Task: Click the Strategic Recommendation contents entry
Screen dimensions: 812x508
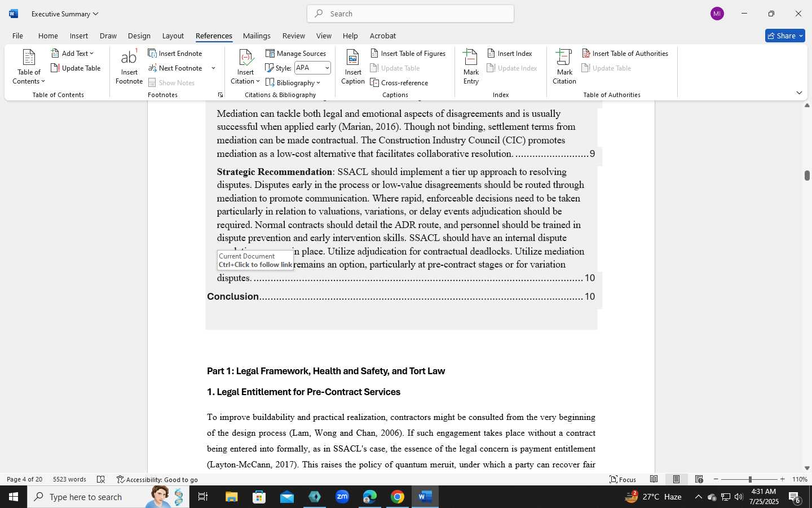Action: 401,225
